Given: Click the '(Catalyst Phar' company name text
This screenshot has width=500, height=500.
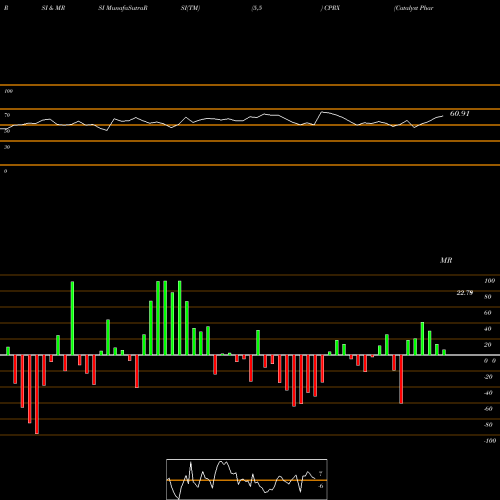Looking at the screenshot, I should (413, 8).
